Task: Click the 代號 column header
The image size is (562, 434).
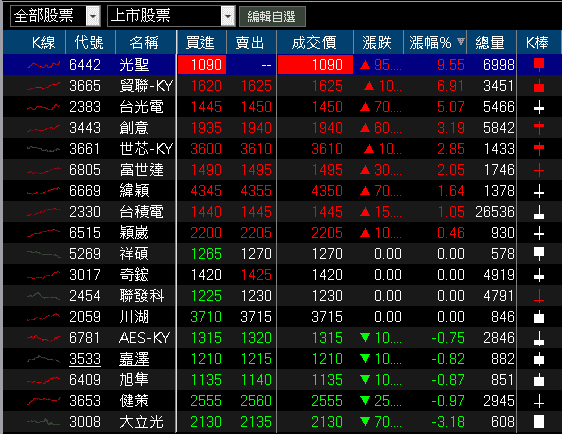Action: point(90,43)
